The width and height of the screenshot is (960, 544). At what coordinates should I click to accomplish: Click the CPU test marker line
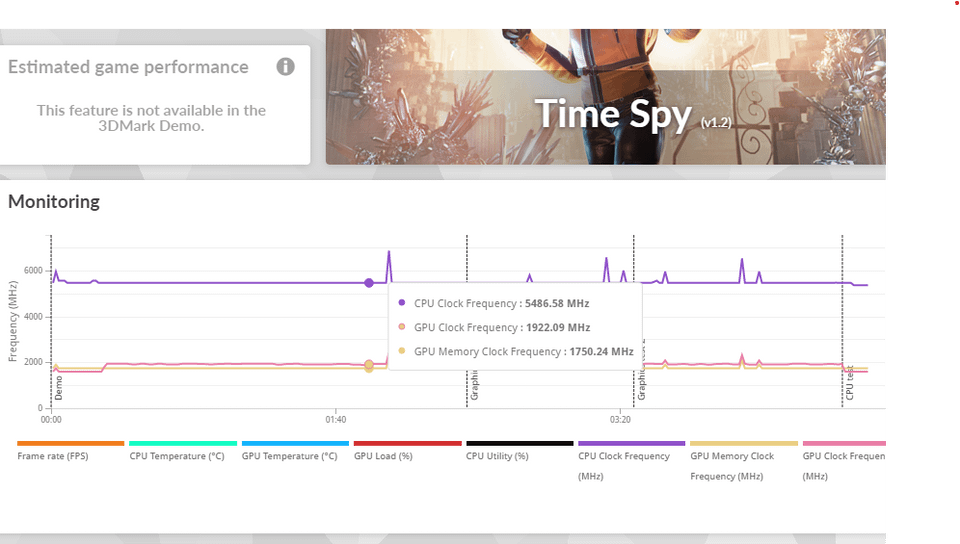[842, 321]
